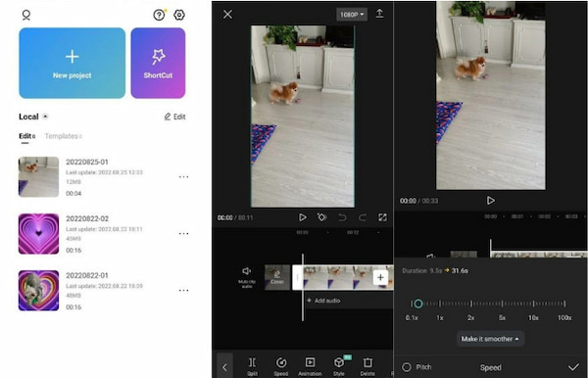Select the video clip on the editor timeline
This screenshot has height=378, width=588.
(343, 277)
